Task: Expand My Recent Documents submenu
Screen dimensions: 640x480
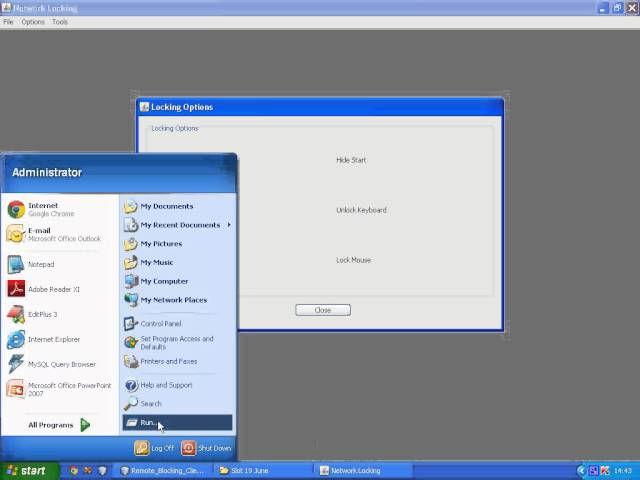Action: [177, 225]
